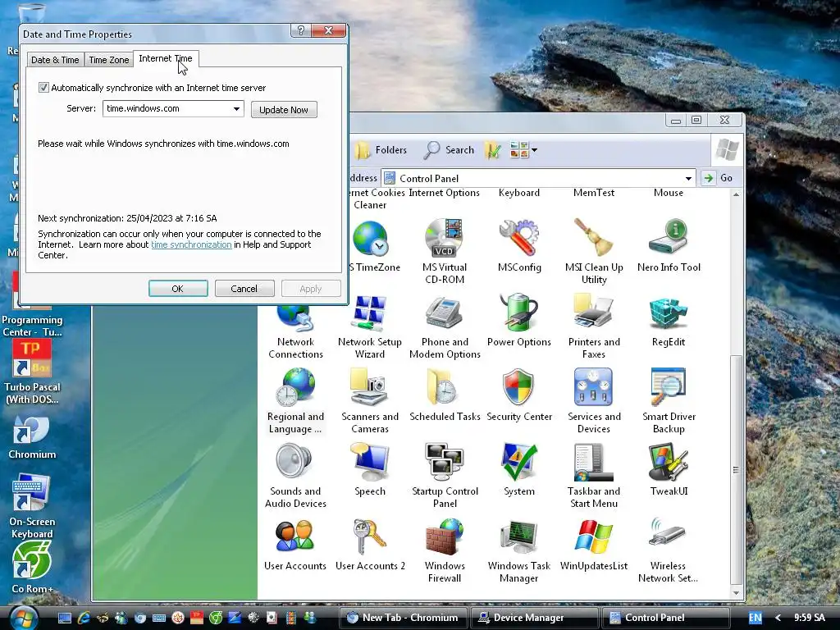This screenshot has height=630, width=840.
Task: Select the Control Panel taskbar button
Action: [x=666, y=618]
